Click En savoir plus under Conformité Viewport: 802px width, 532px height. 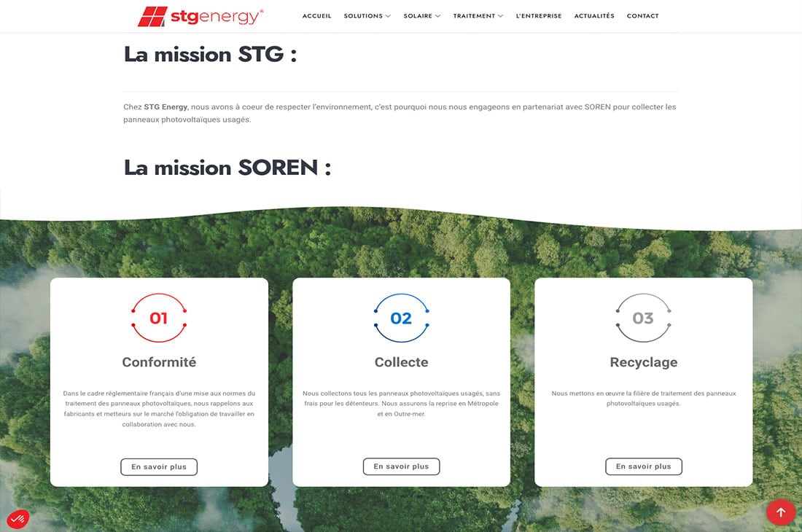(x=159, y=466)
